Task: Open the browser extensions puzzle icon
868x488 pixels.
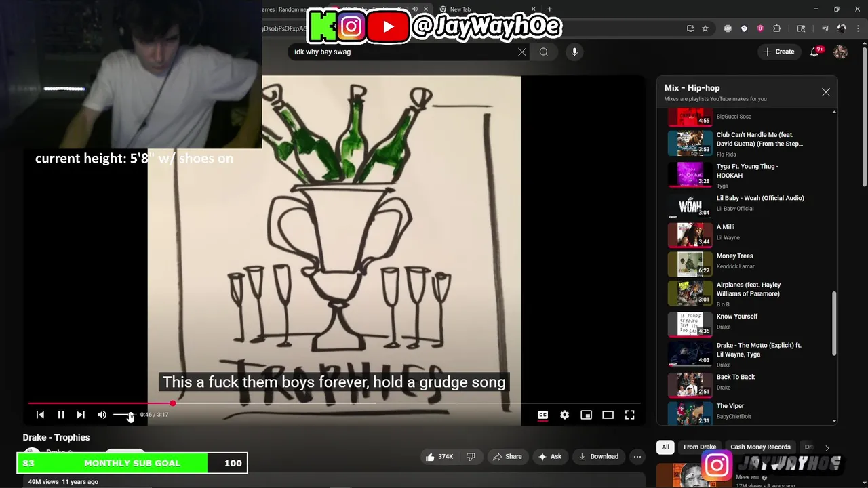Action: click(776, 28)
